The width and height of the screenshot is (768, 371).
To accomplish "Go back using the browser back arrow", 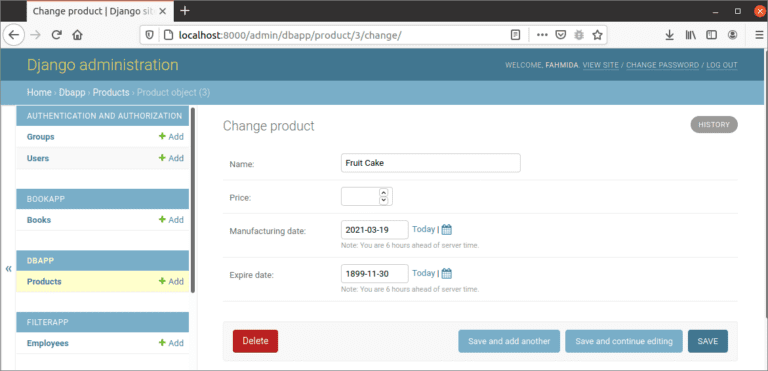I will click(14, 35).
